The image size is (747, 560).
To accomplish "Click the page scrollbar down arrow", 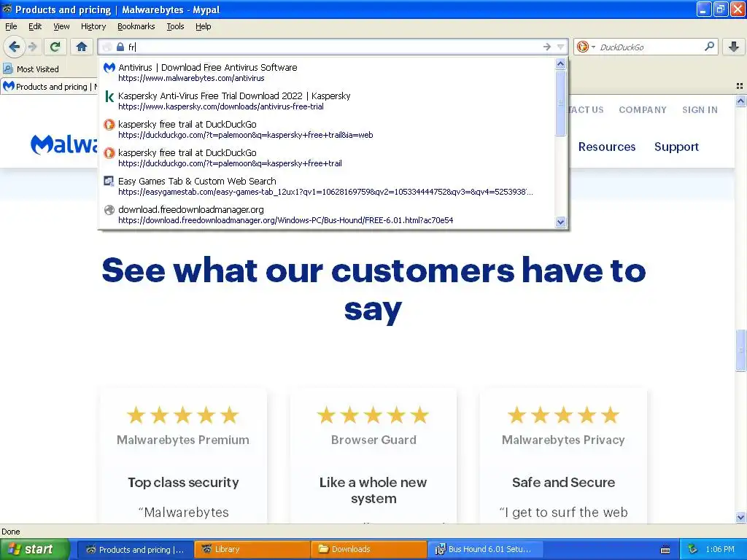I will (741, 518).
